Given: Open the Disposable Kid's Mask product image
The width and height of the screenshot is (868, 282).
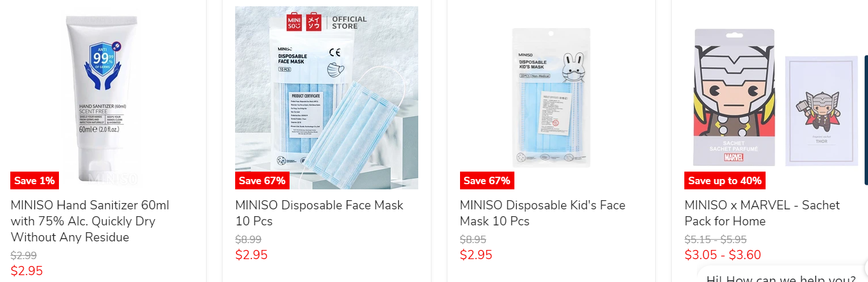Looking at the screenshot, I should [x=551, y=98].
